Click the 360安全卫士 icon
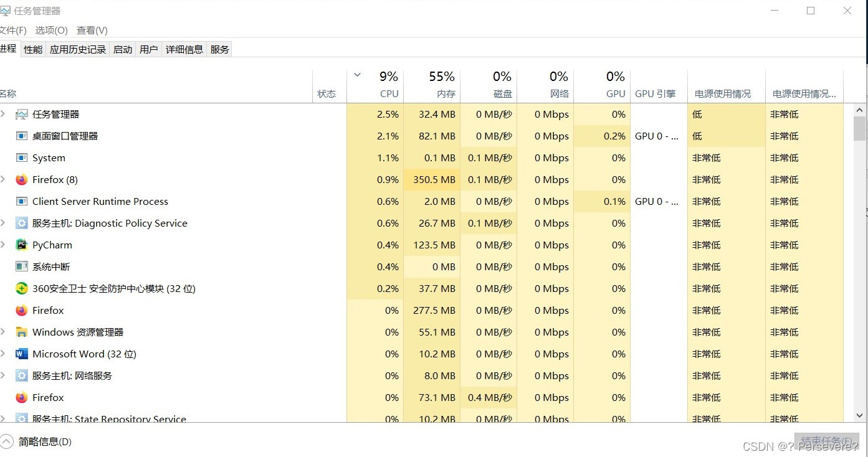 (x=22, y=289)
